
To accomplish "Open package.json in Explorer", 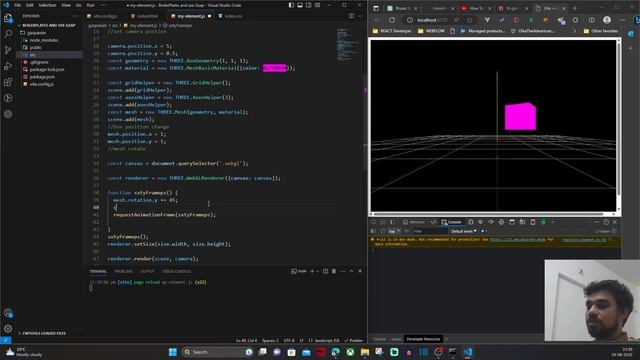I will pyautogui.click(x=42, y=77).
